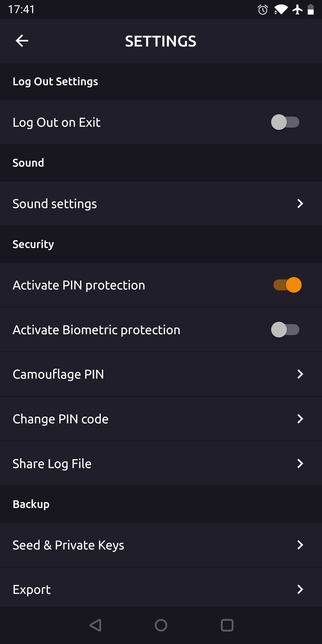Tap the clock time in status bar
Screen dimensions: 322x644
21,10
